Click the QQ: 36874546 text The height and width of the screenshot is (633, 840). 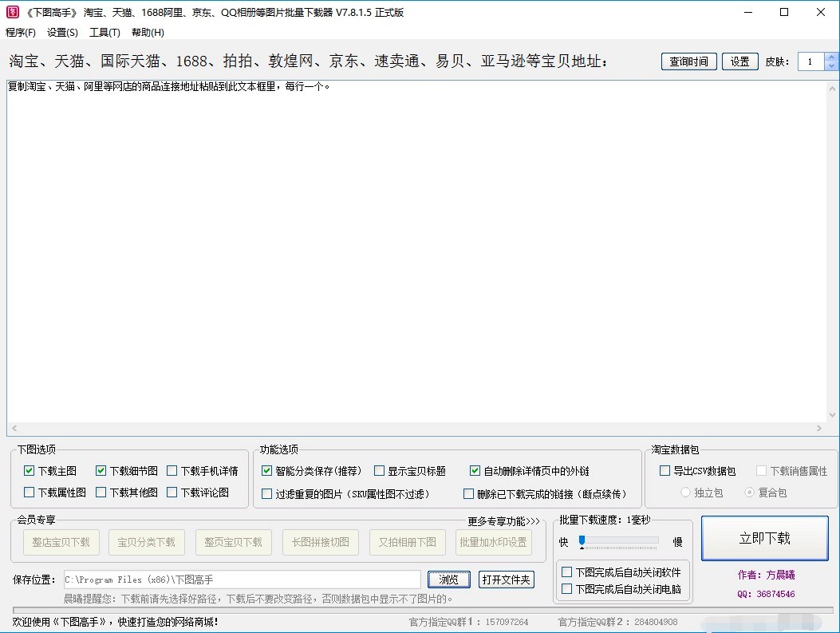766,594
